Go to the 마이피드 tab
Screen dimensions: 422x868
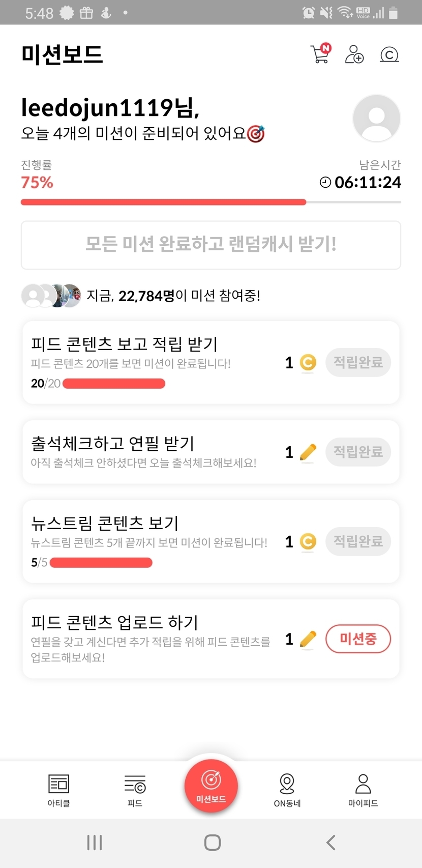tap(363, 790)
